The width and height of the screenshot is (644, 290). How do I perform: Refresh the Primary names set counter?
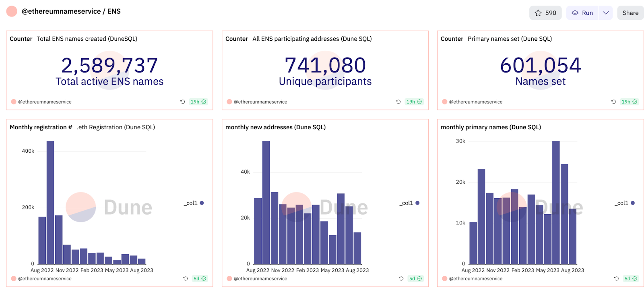coord(613,102)
